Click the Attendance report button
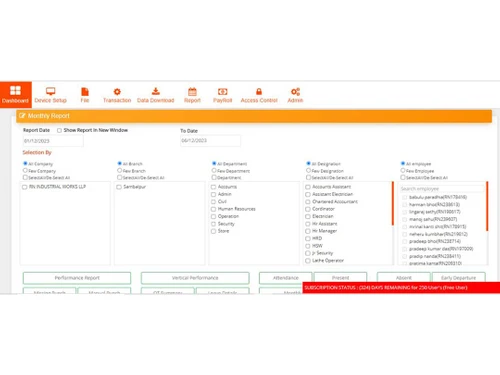The image size is (500, 375). (x=286, y=278)
